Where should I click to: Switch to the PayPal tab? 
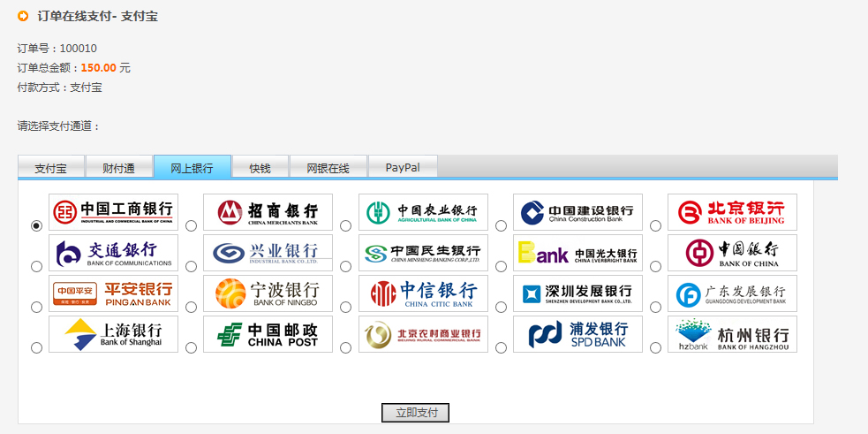pos(402,168)
